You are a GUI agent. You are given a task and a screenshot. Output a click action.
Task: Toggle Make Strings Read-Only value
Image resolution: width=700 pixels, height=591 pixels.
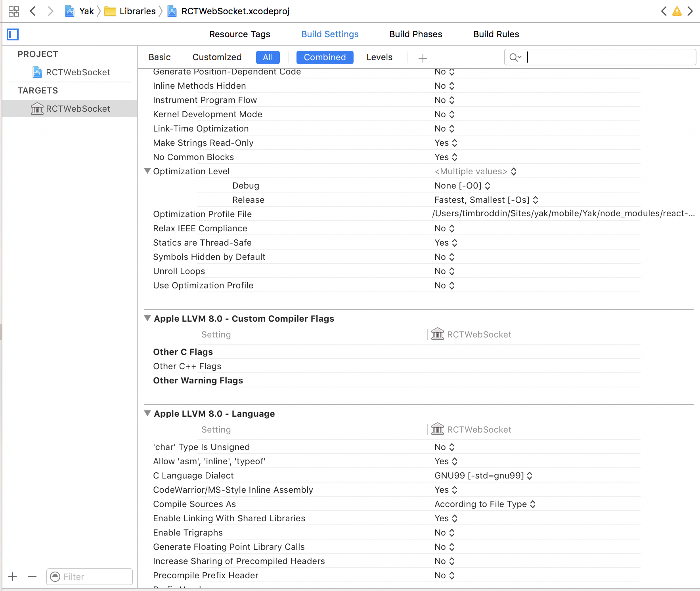[x=446, y=143]
